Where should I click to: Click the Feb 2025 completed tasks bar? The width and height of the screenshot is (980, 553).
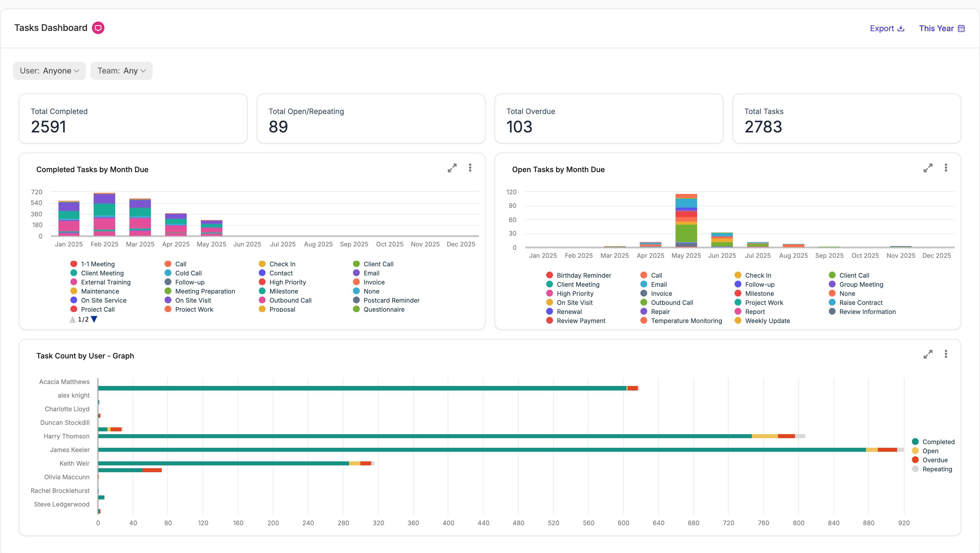[104, 214]
